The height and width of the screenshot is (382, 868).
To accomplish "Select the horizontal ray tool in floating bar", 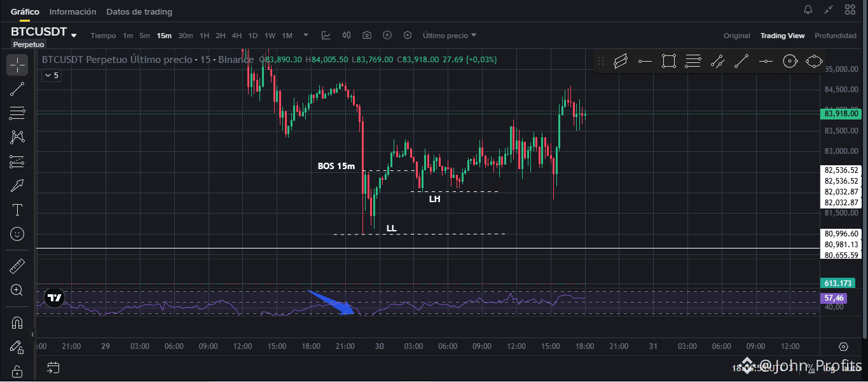I will [x=645, y=61].
